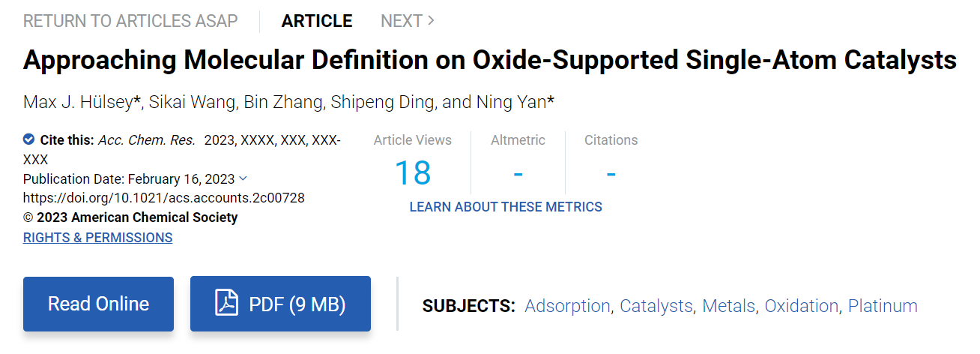Screen dimensions: 980x354
Task: Click the DOI URL text
Action: click(x=164, y=198)
